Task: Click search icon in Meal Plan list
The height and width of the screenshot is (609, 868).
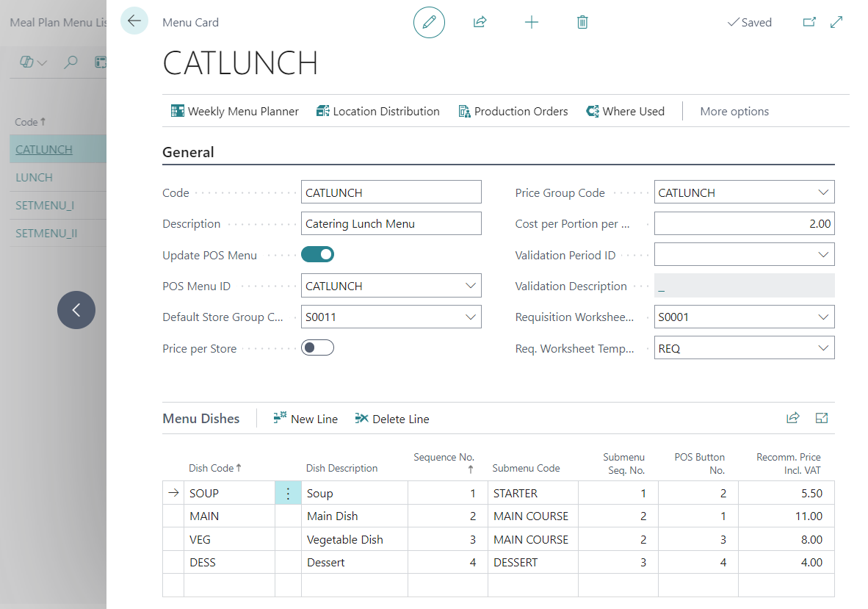Action: 70,62
